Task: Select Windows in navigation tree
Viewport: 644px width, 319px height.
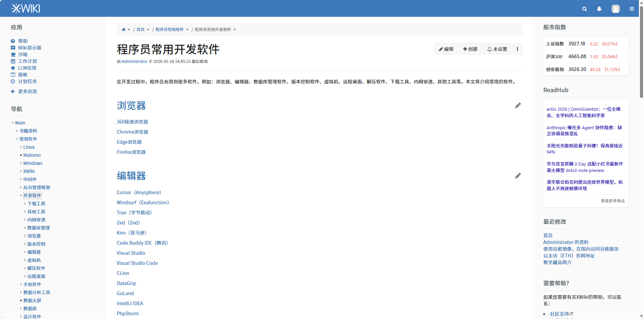Action: 33,163
